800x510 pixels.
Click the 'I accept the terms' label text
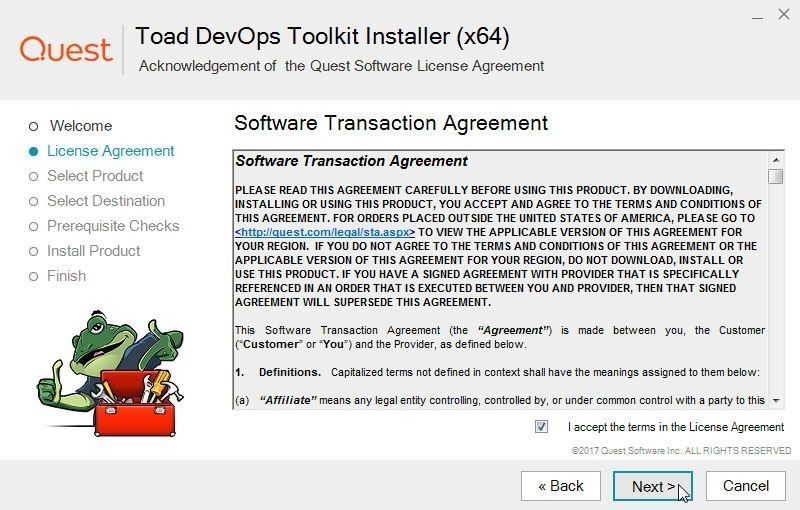[x=676, y=427]
